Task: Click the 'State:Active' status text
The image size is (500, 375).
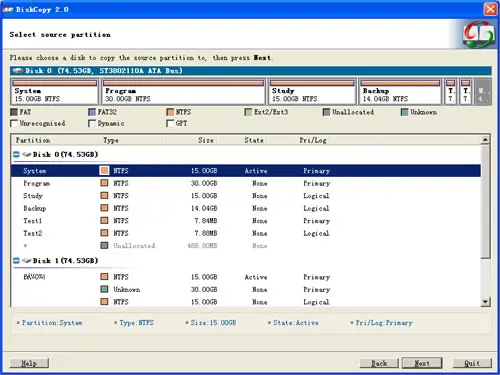Action: tap(296, 323)
